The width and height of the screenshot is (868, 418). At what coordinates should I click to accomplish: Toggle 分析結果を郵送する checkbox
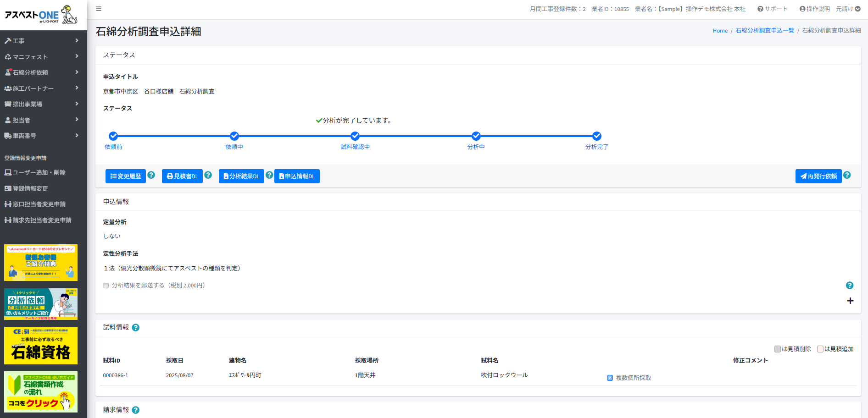106,286
